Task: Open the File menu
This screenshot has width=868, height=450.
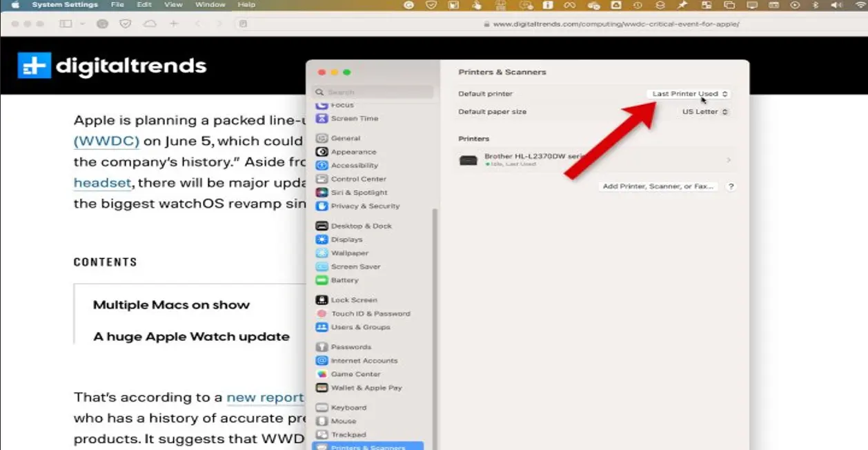Action: coord(117,5)
